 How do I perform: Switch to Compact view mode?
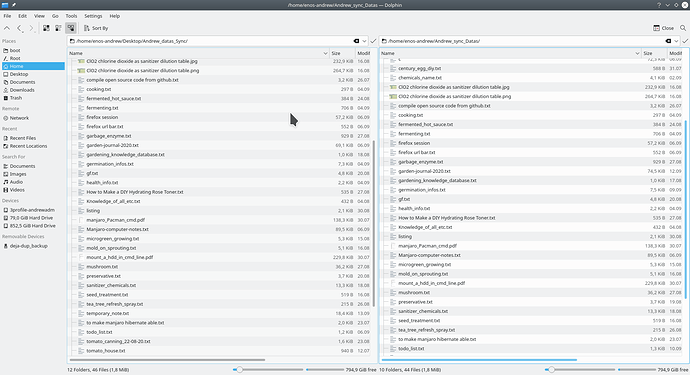click(58, 28)
